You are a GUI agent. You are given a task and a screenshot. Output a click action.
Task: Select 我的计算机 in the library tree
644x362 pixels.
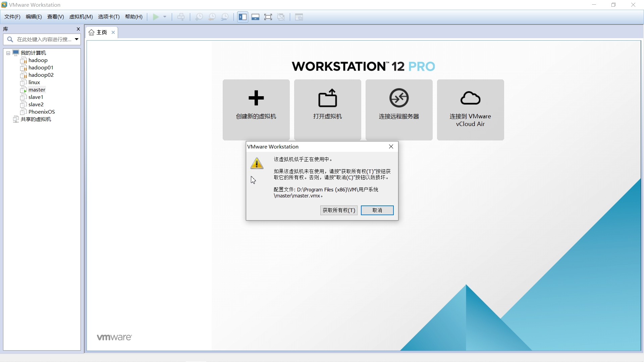click(33, 53)
